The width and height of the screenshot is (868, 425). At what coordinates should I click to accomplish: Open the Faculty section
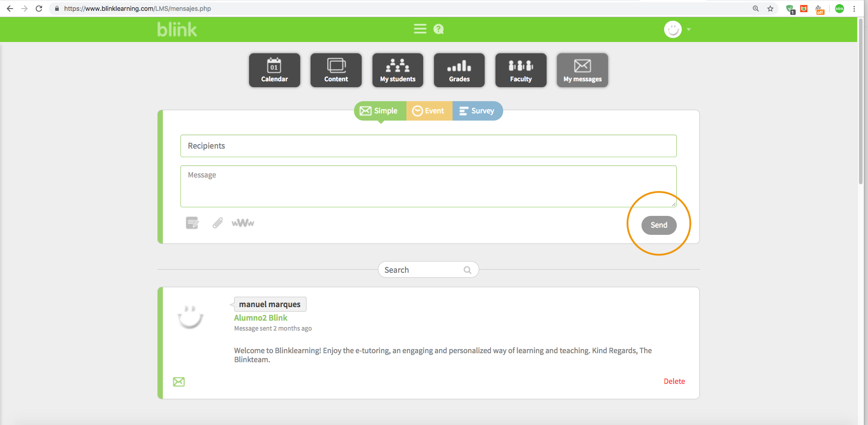(521, 70)
